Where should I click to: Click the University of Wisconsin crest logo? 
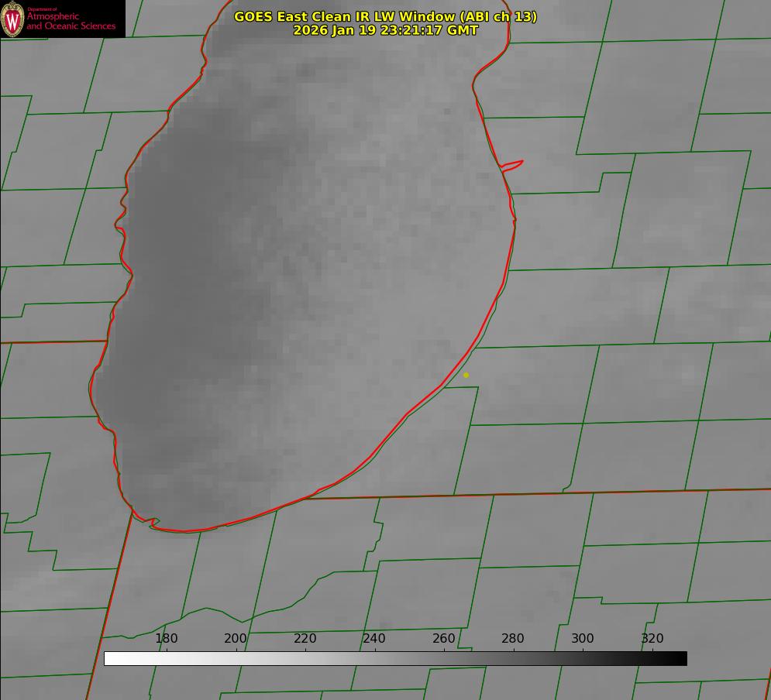coord(12,19)
